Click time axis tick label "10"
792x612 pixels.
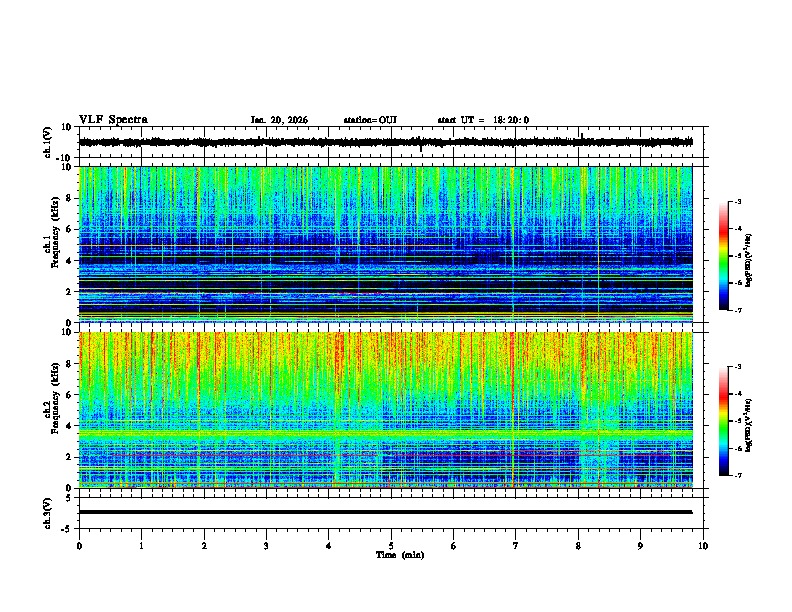coord(703,546)
